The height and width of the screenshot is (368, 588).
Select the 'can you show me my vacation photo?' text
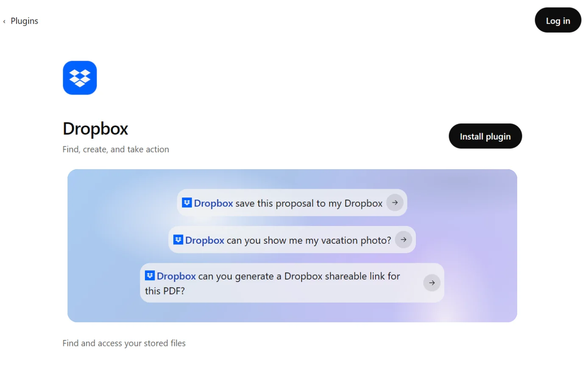309,240
